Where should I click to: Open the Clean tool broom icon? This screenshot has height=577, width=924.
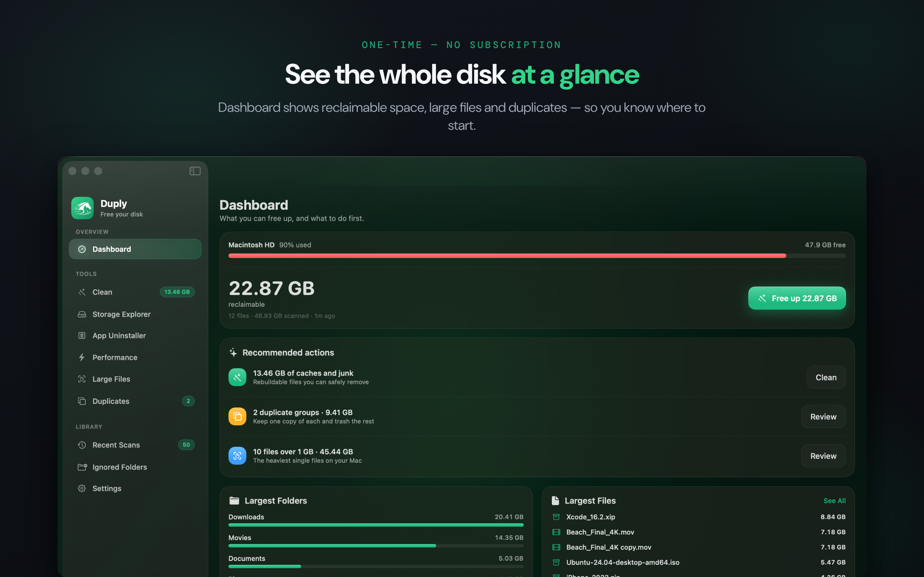pos(82,292)
